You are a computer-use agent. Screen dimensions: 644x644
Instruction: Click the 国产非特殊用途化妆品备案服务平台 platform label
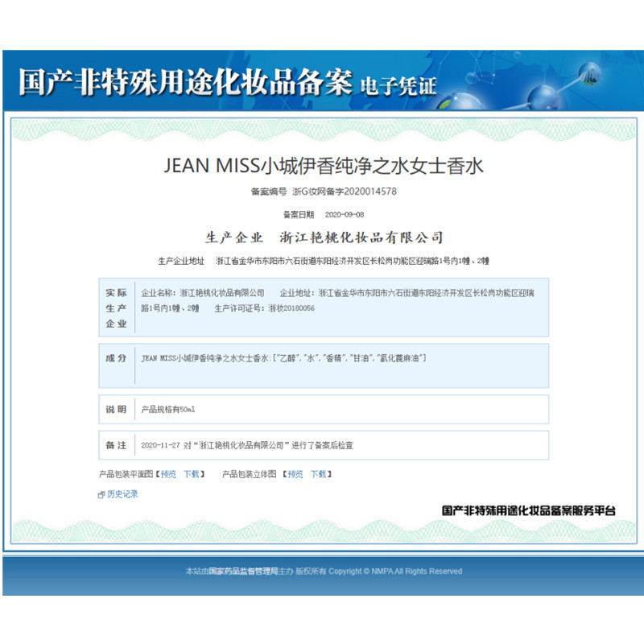click(529, 510)
